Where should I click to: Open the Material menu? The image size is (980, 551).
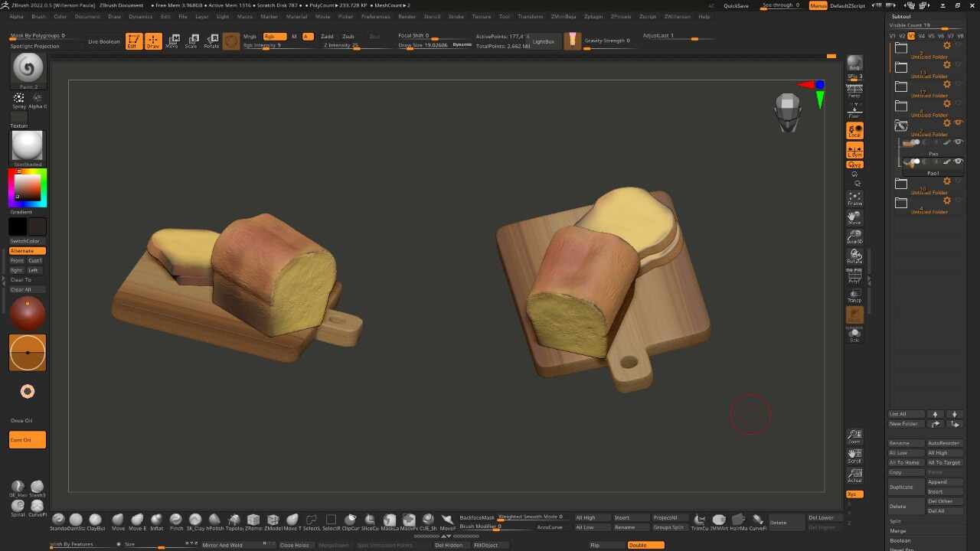click(296, 16)
